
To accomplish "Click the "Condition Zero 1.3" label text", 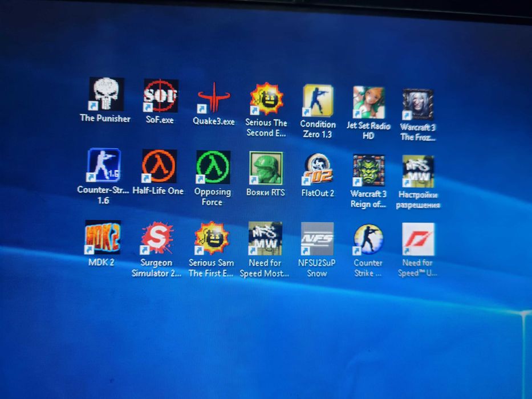I will tap(318, 129).
